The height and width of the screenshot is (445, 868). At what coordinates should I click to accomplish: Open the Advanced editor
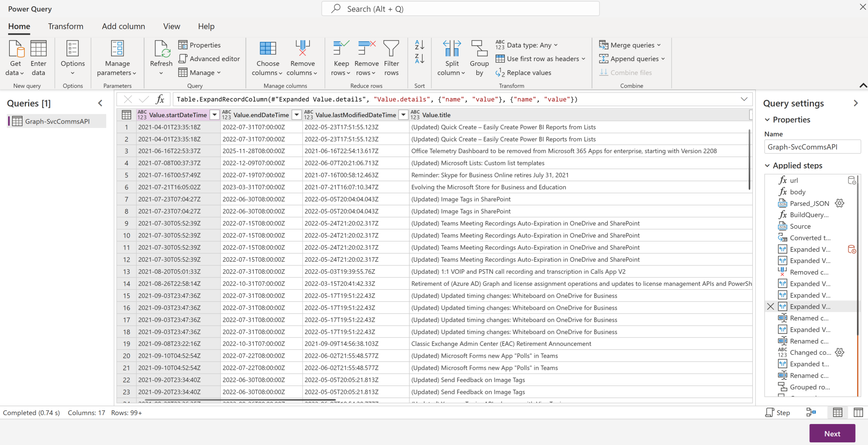209,59
